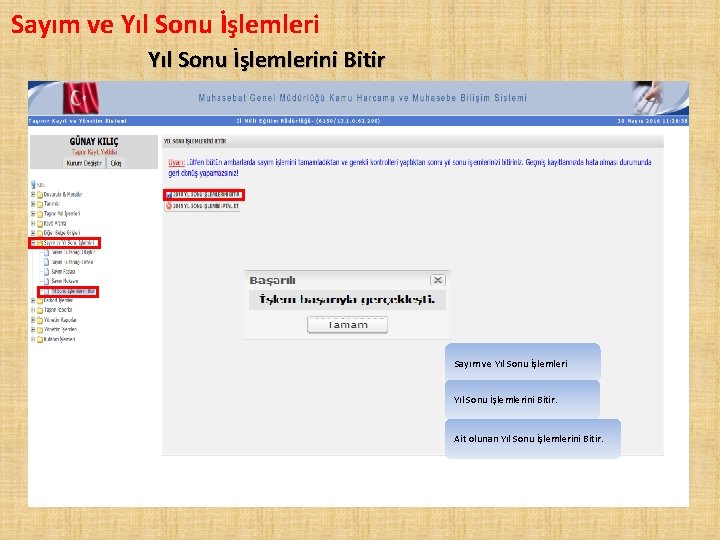Click the Taşınır Kayıt ve Yönetim Sistemi label
The height and width of the screenshot is (540, 720).
78,121
